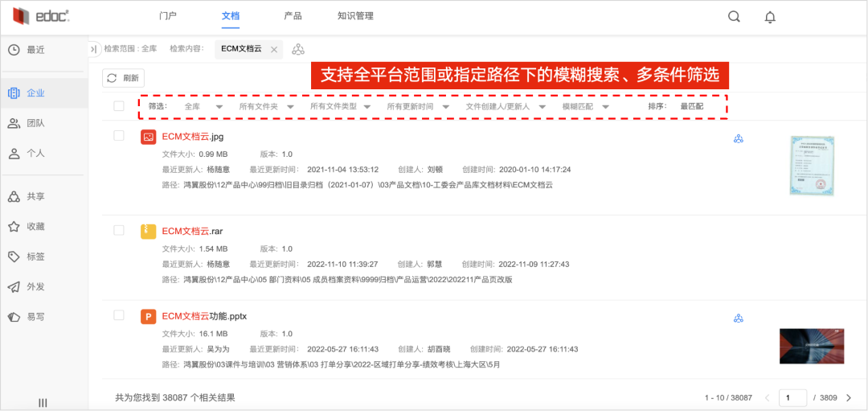Switch to the 文档 tab

[231, 16]
